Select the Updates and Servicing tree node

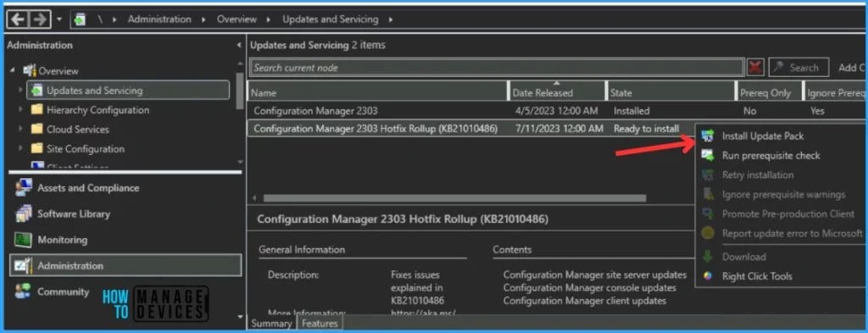[x=128, y=90]
